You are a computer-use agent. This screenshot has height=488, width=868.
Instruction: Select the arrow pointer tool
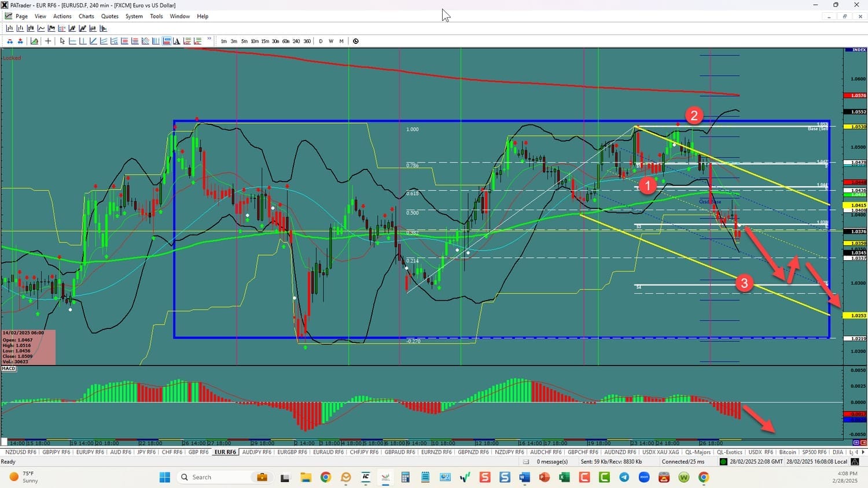tap(62, 41)
